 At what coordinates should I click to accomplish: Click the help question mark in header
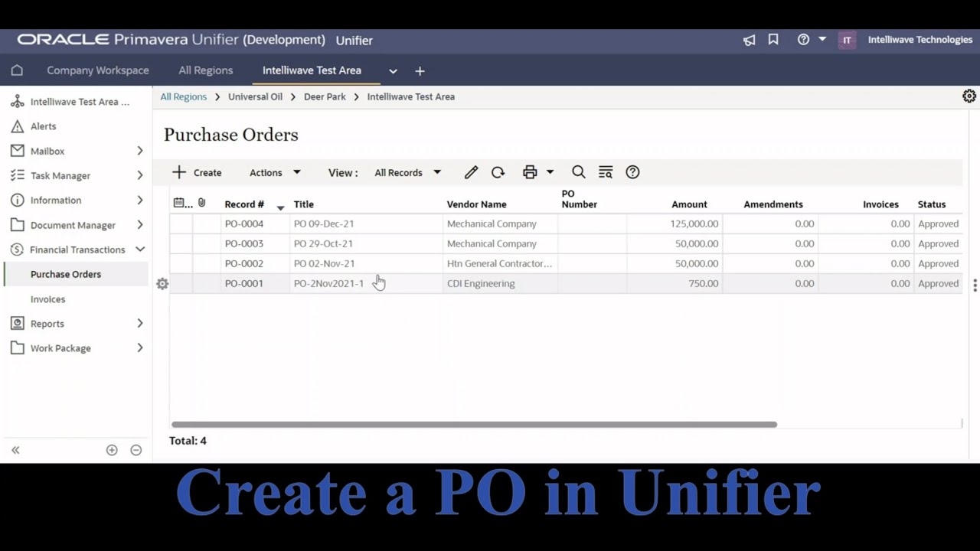click(803, 40)
